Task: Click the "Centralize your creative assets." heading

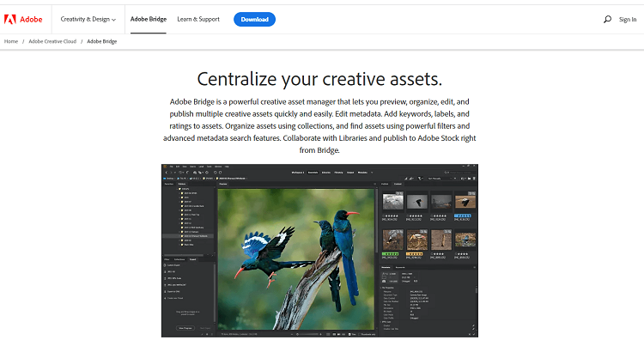Action: tap(319, 79)
